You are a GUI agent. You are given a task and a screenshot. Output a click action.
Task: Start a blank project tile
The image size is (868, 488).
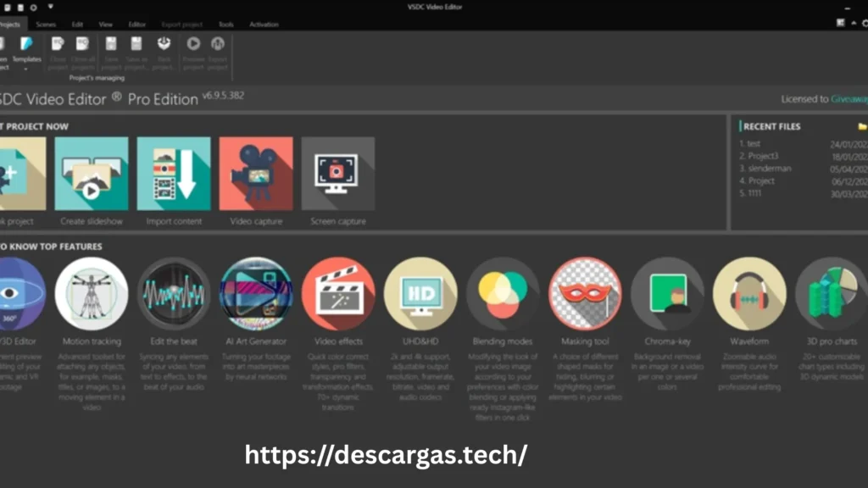click(22, 174)
